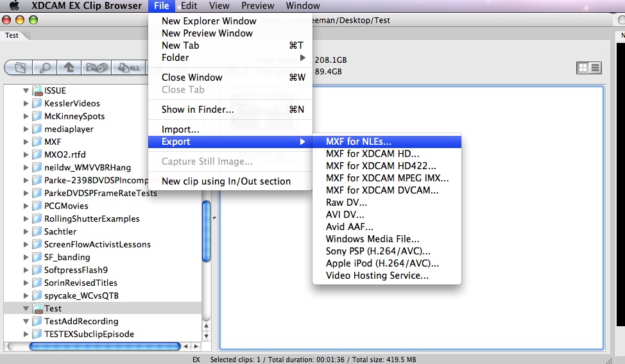Export as MXF for XDCAM MPEG IMX
Screen dimensions: 625x364
(387, 178)
